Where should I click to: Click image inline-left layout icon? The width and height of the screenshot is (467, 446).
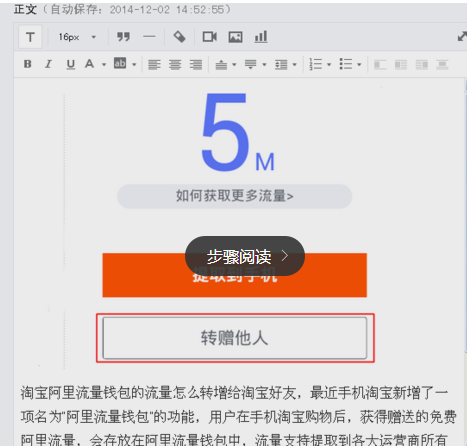[401, 64]
